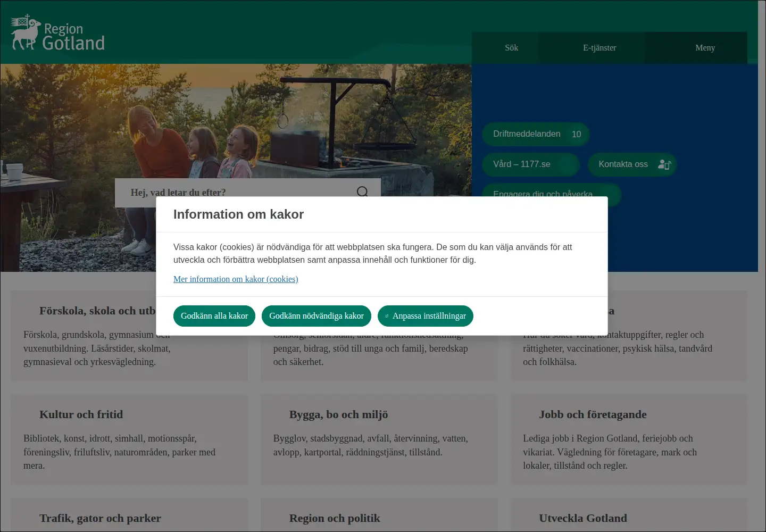Click the contact person icon on Kontakta oss

[664, 164]
